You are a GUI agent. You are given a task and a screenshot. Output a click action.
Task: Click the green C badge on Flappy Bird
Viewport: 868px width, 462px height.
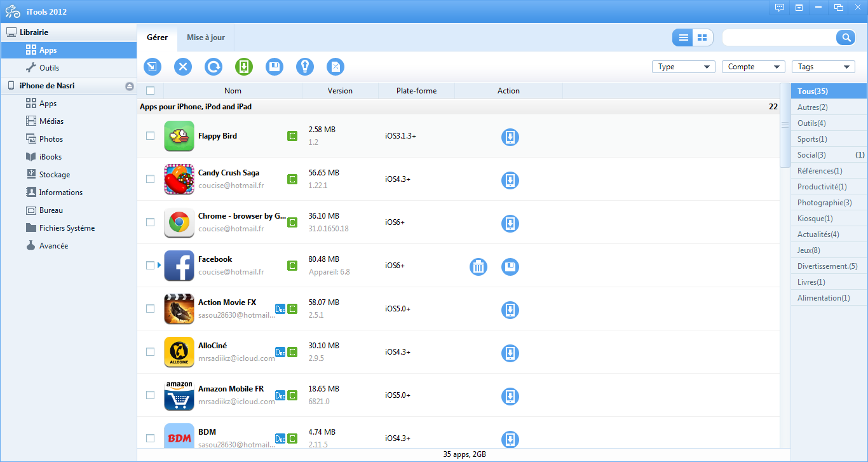[292, 136]
